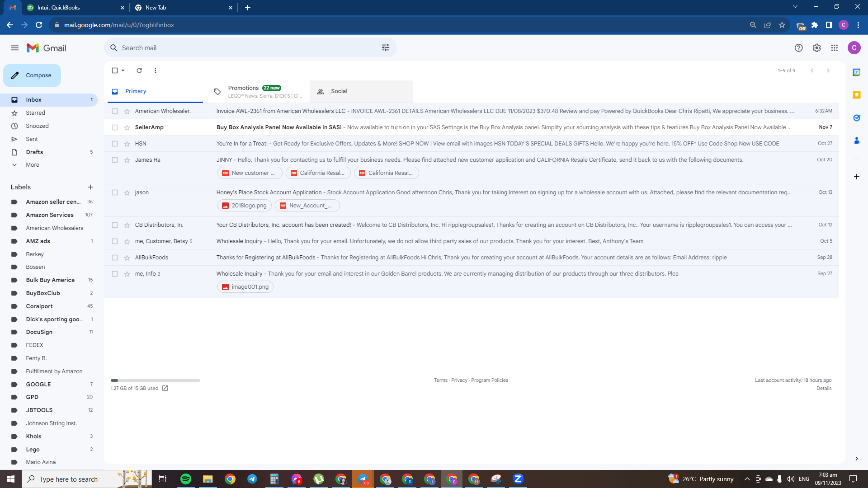Open the Chrome extensions puzzle icon

(x=815, y=25)
